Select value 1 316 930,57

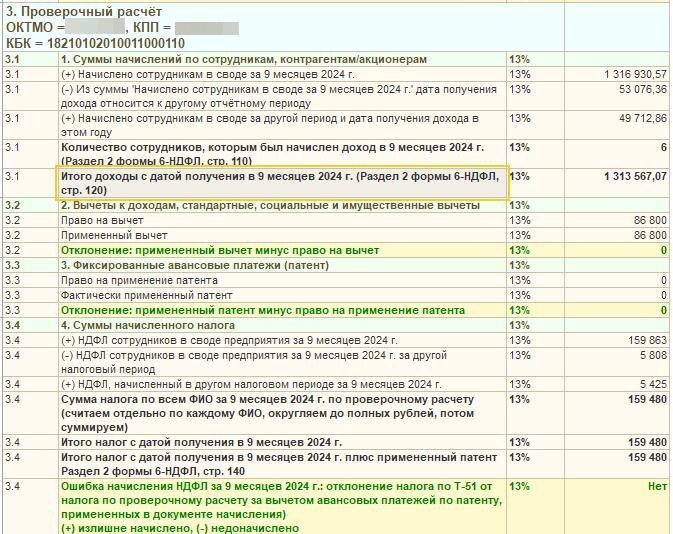coord(636,74)
